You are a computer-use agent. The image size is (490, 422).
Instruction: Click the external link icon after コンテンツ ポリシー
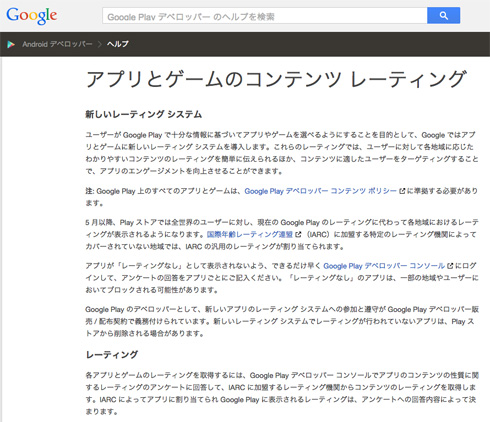point(402,191)
